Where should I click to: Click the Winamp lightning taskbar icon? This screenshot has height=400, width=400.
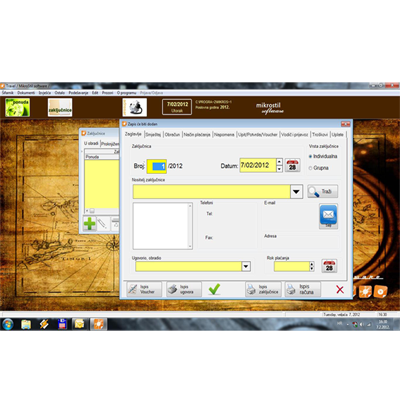coord(44,324)
